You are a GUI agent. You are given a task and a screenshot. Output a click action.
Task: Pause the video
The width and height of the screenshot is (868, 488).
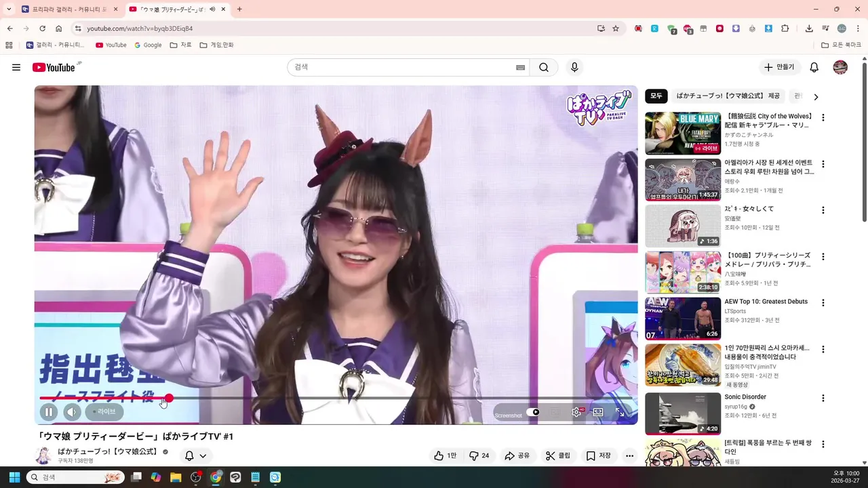[48, 411]
